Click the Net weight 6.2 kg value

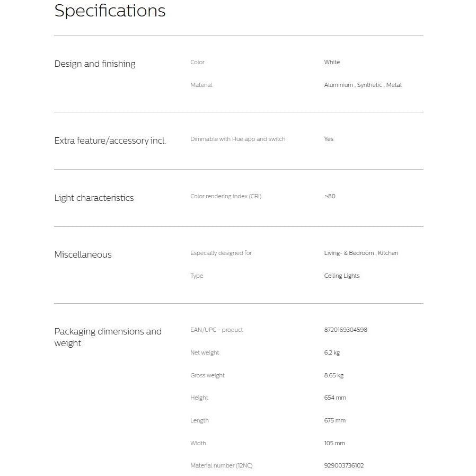(332, 352)
